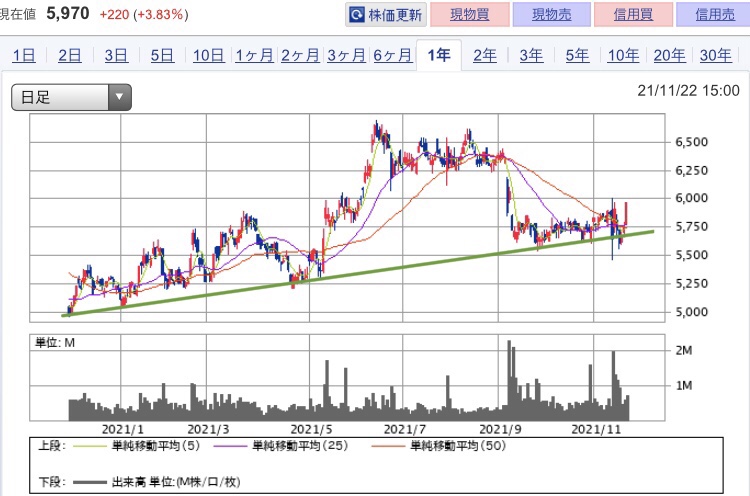This screenshot has width=750, height=496.
Task: Click the price change +220 (+3.83%)
Action: (144, 14)
